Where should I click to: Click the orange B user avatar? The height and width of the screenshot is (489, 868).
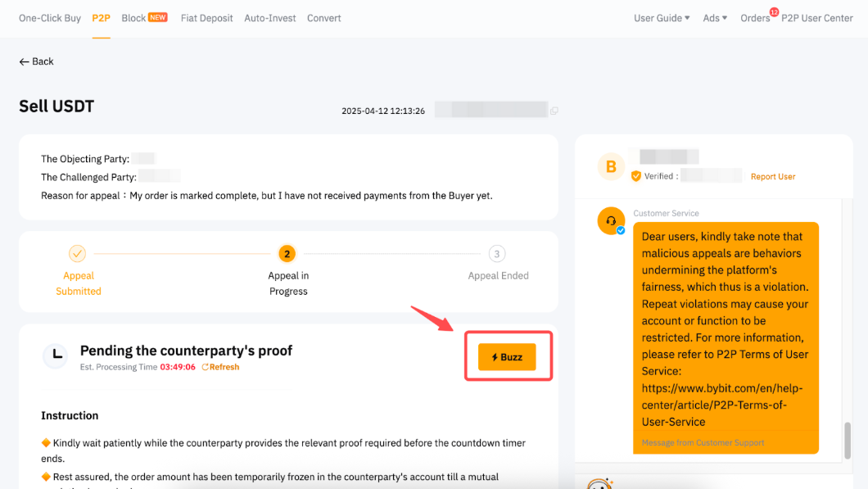pos(611,167)
